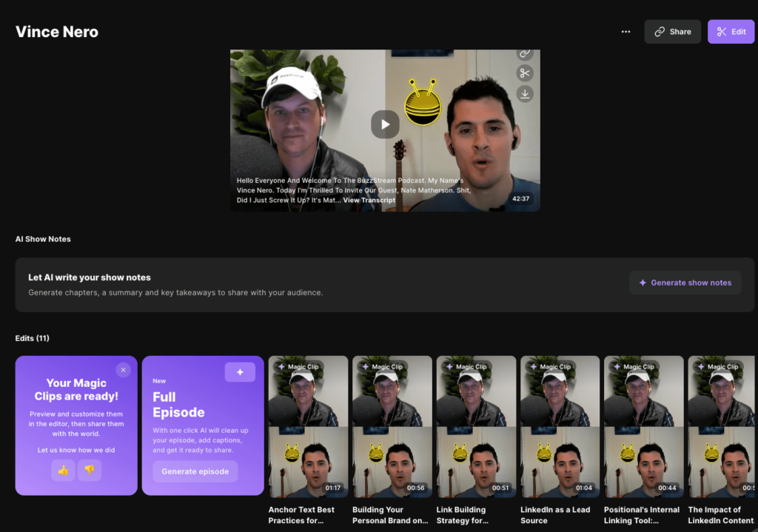This screenshot has width=758, height=532.
Task: Click the scissors clip icon on video
Action: (525, 73)
